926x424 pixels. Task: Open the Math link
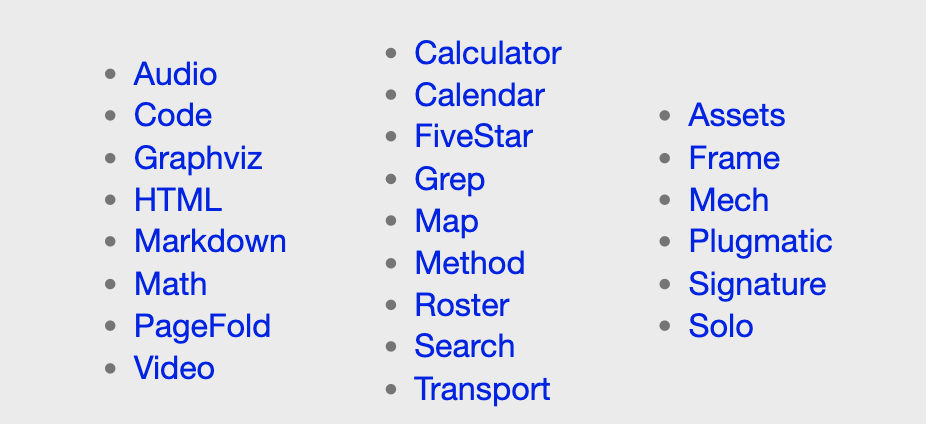pos(170,284)
